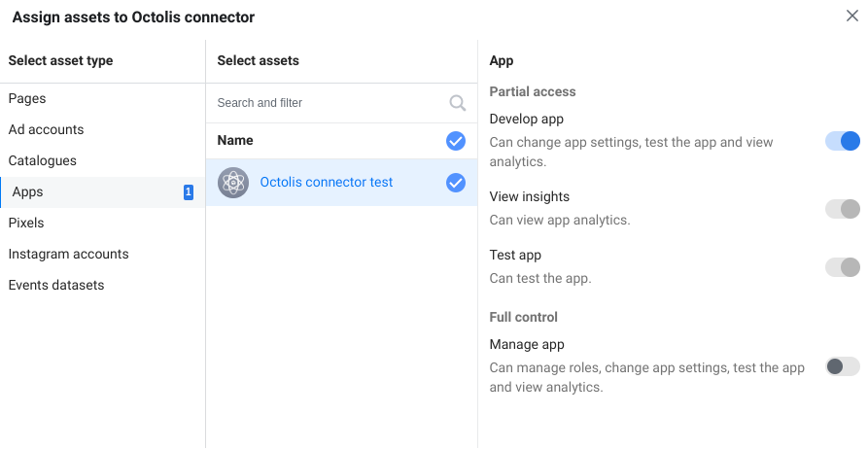
Task: Click the Develop app label
Action: tap(527, 119)
